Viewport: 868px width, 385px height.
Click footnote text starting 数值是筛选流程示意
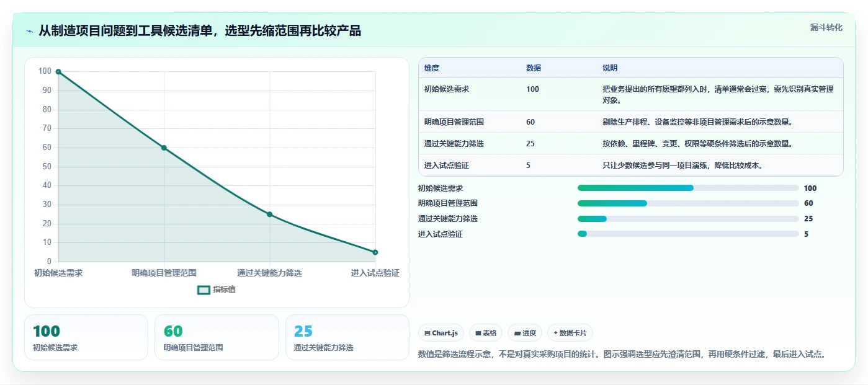[623, 355]
